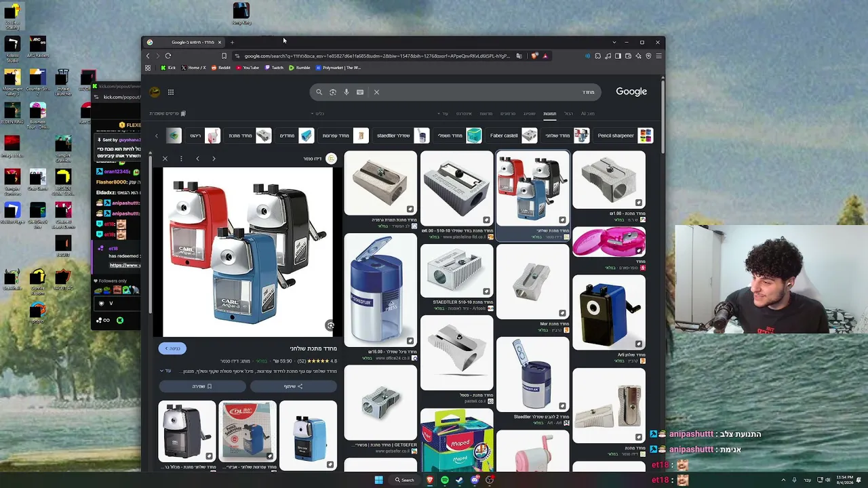
Task: Go back using the browser back arrow
Action: point(148,56)
